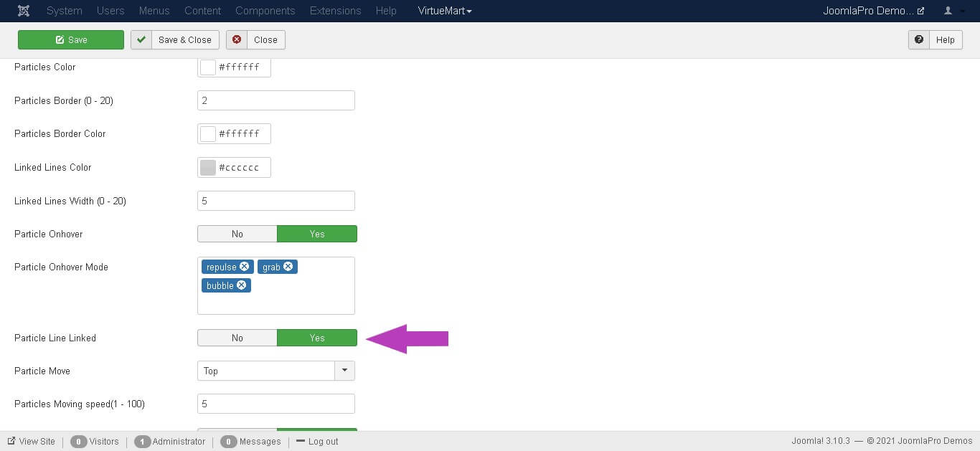The height and width of the screenshot is (451, 980).
Task: Enable Yes for Particle Onhover
Action: click(x=317, y=234)
